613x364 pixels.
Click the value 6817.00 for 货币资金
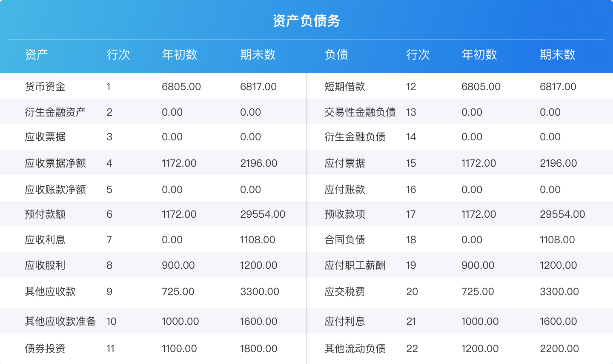pos(259,86)
